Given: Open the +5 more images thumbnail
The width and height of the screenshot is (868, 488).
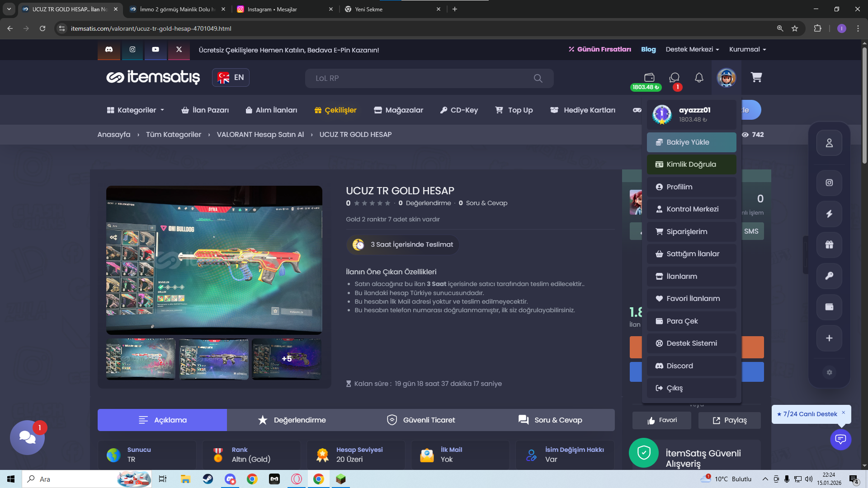Looking at the screenshot, I should point(287,359).
